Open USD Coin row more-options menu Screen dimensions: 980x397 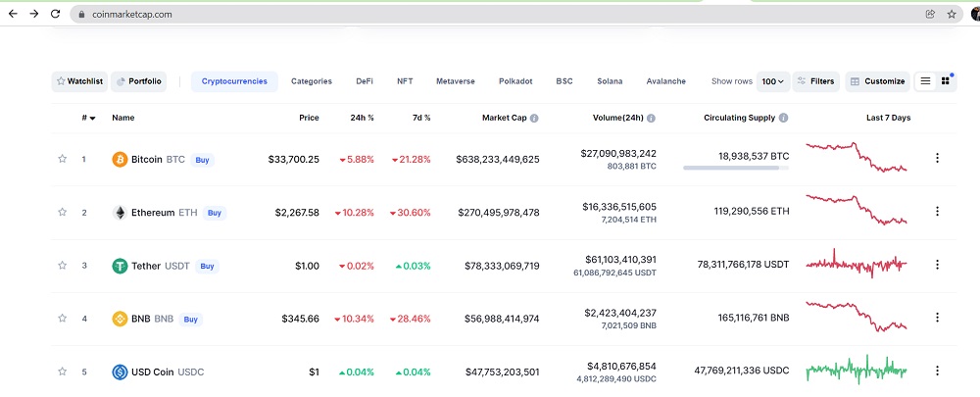(937, 371)
